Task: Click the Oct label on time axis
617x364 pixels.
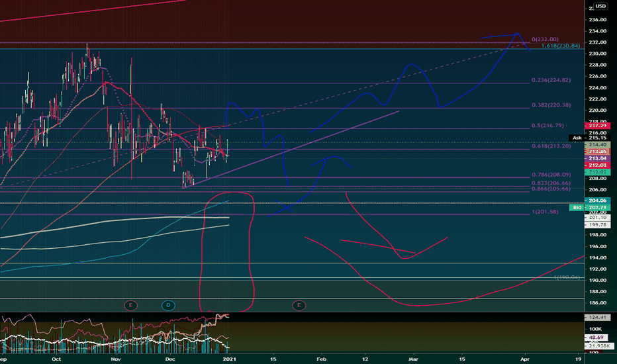Action: pyautogui.click(x=56, y=359)
